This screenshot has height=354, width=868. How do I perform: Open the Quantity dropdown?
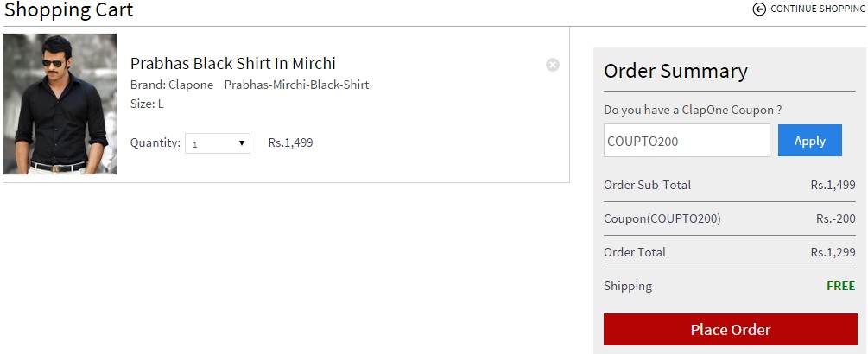[x=218, y=143]
